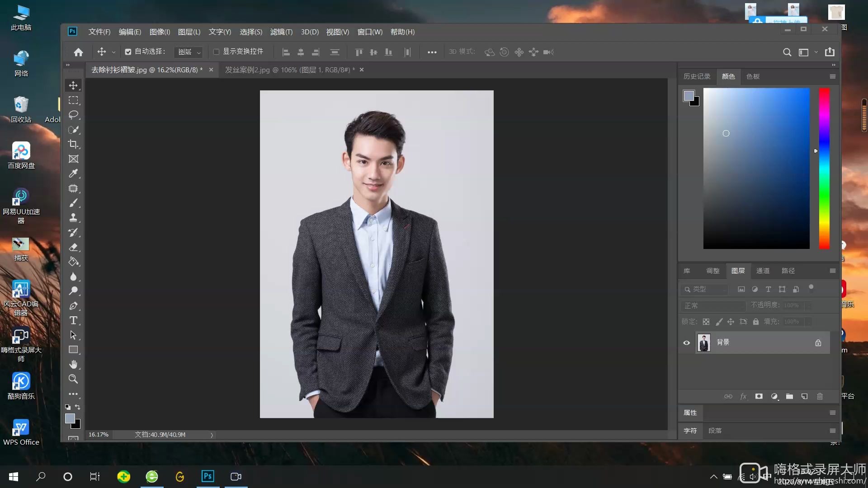This screenshot has width=868, height=488.
Task: Click the Photoshop icon in the taskbar
Action: tap(208, 476)
